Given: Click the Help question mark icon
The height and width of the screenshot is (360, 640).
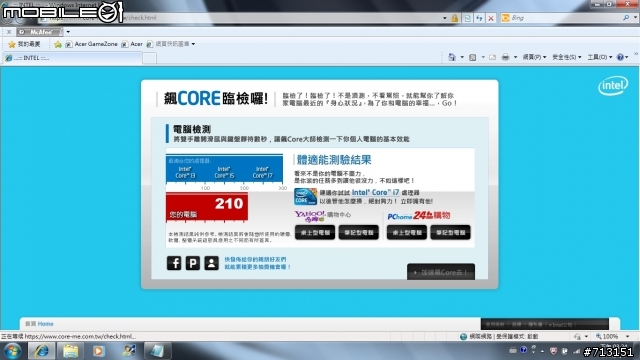Looking at the screenshot, I should pos(620,57).
